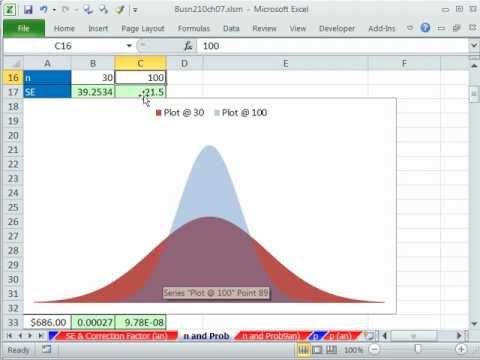Open the Formulas tab
The image size is (480, 360).
tap(194, 29)
